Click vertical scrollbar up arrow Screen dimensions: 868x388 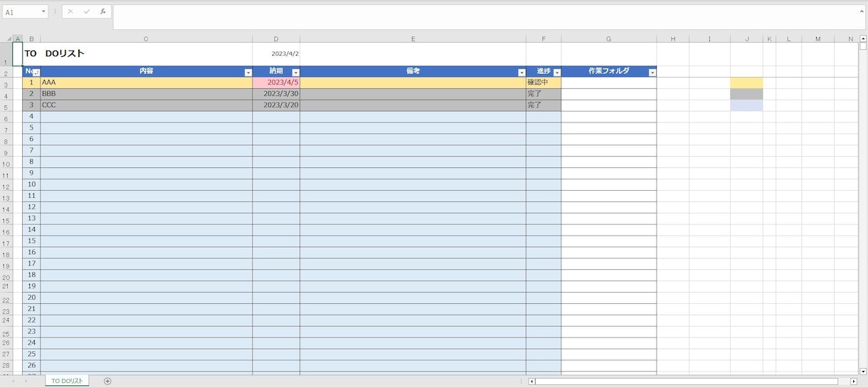coord(863,38)
